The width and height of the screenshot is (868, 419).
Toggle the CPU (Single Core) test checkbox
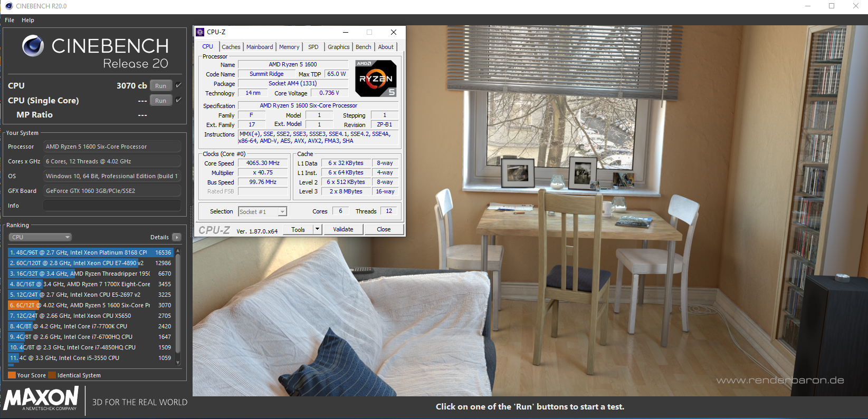point(178,100)
